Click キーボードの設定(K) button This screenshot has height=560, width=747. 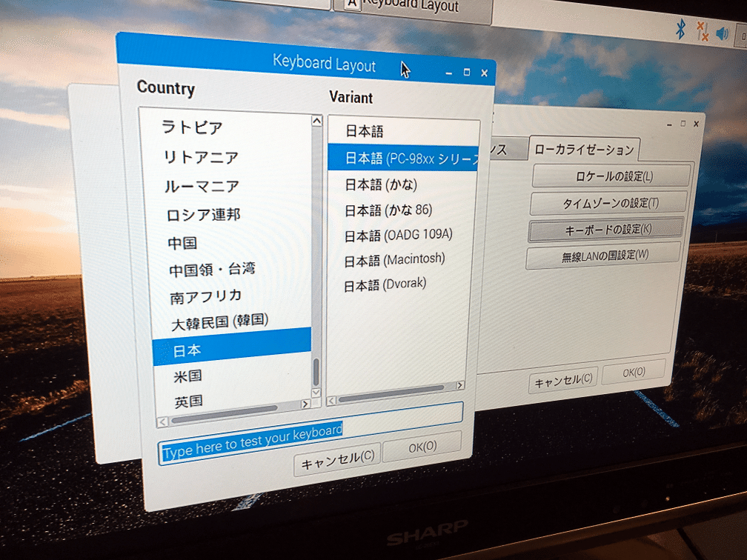606,230
